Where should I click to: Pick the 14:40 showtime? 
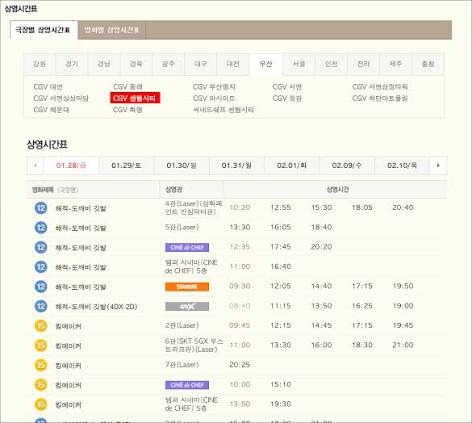[x=321, y=286]
